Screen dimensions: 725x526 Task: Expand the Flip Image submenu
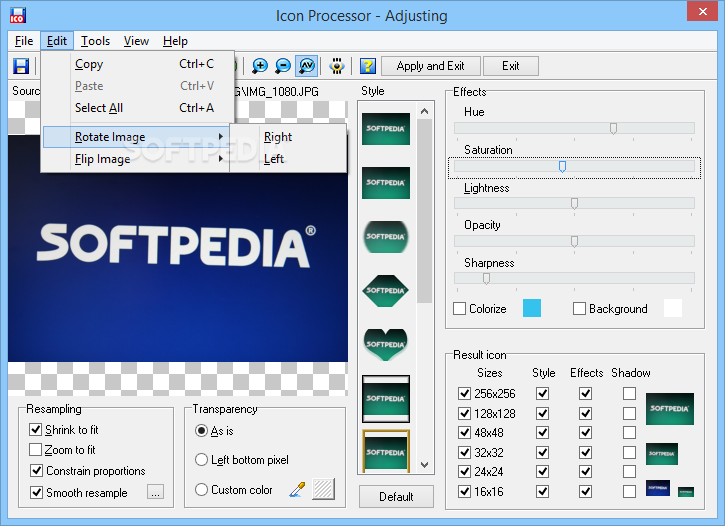pos(135,159)
